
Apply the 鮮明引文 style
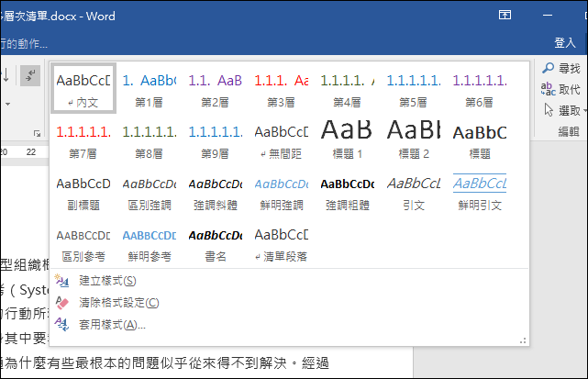479,192
